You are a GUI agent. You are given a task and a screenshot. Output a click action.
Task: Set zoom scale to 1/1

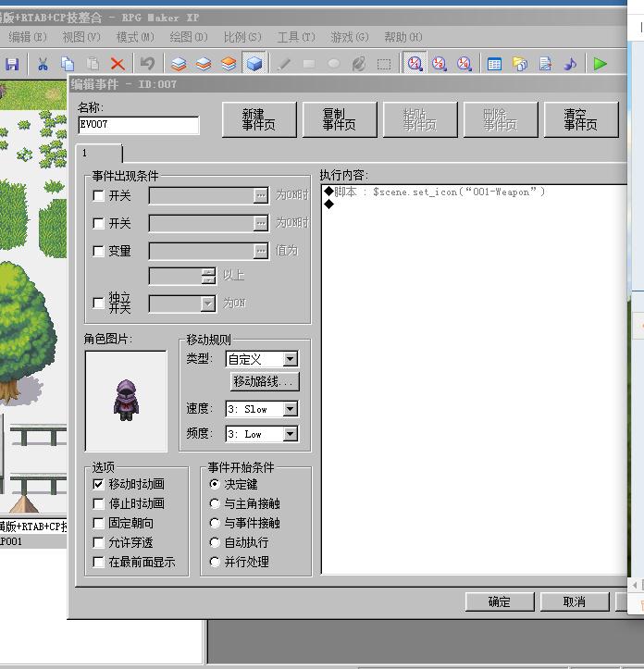point(415,63)
